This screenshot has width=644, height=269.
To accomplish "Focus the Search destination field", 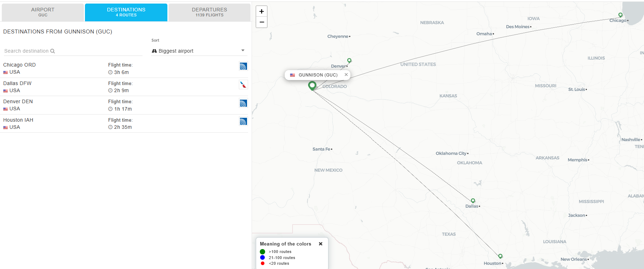I will click(73, 51).
